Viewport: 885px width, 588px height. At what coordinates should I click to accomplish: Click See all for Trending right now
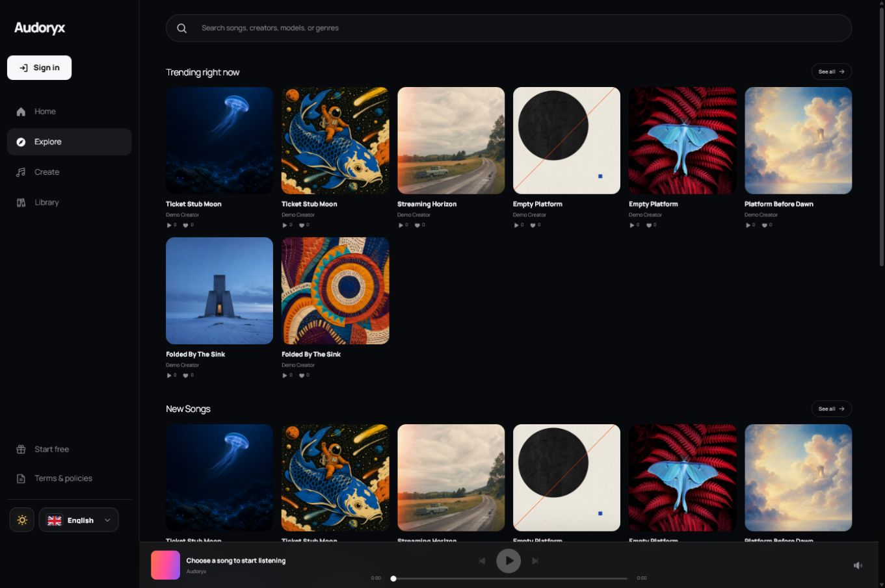[x=831, y=71]
